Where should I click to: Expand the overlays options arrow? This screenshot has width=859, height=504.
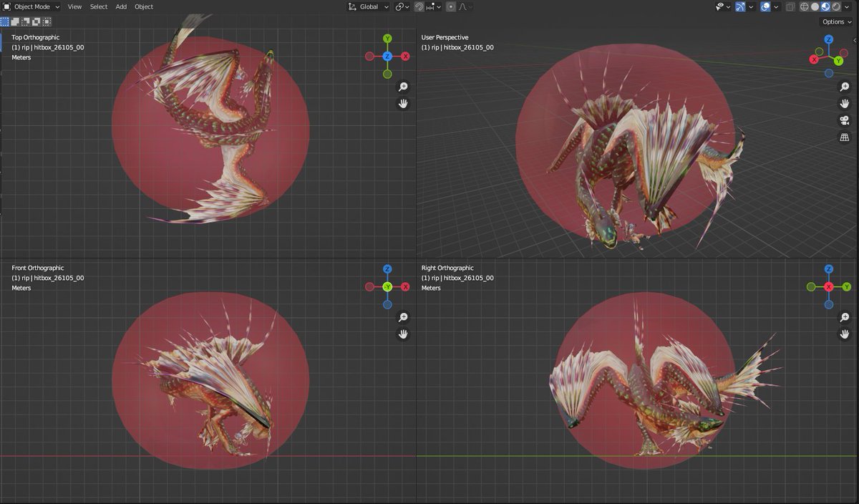776,6
